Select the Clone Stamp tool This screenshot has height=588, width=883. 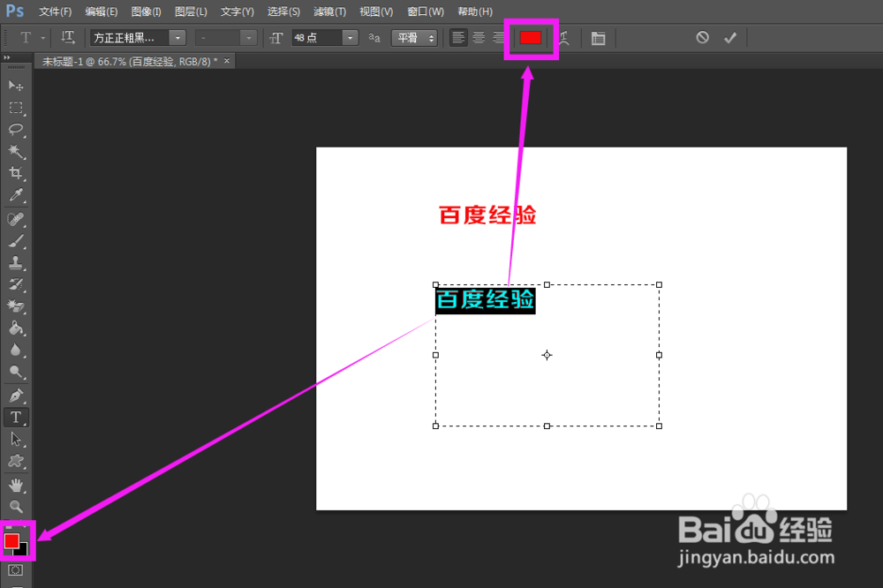[15, 261]
